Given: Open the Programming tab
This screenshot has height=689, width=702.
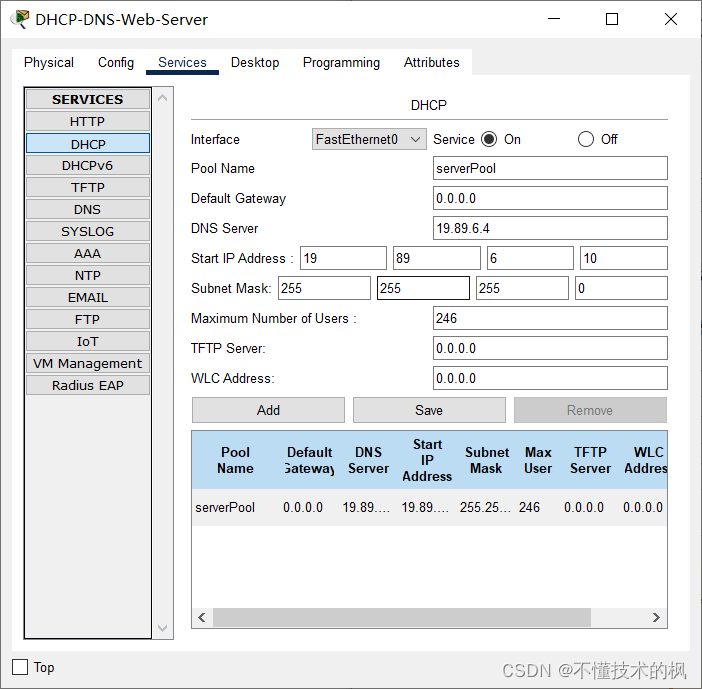Looking at the screenshot, I should pos(341,62).
